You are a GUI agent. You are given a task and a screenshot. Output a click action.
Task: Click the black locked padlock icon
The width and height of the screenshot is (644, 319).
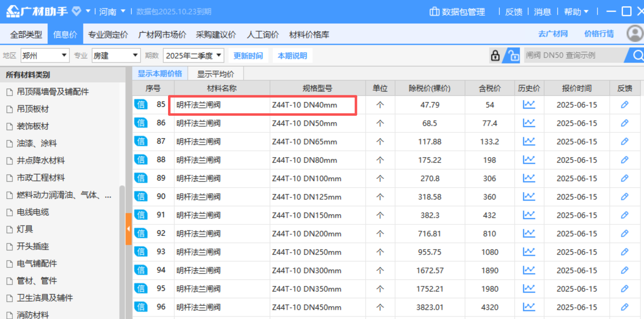coord(495,55)
